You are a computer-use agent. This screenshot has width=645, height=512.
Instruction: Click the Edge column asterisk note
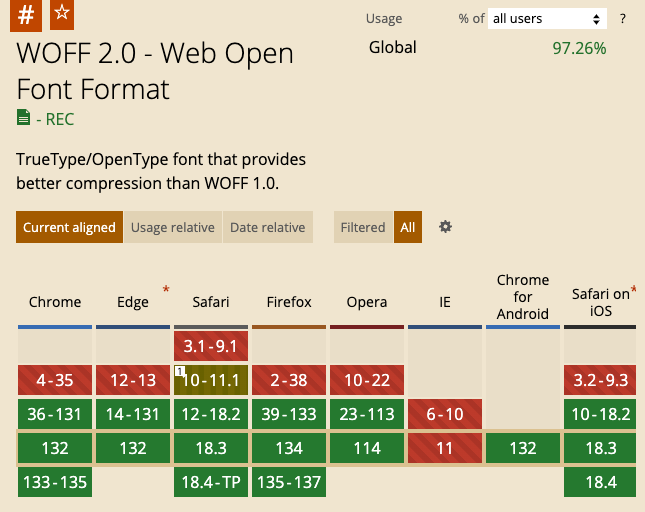point(166,289)
